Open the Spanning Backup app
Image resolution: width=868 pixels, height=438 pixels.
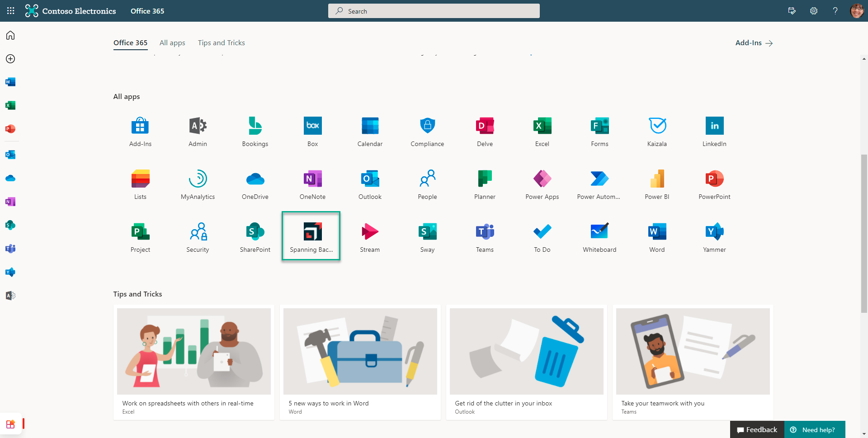click(x=311, y=236)
